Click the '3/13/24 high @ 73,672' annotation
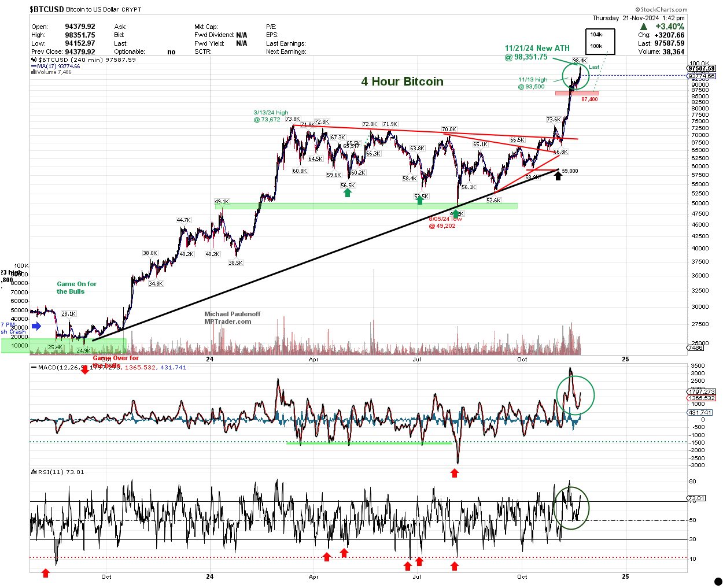This screenshot has width=723, height=588. point(270,116)
